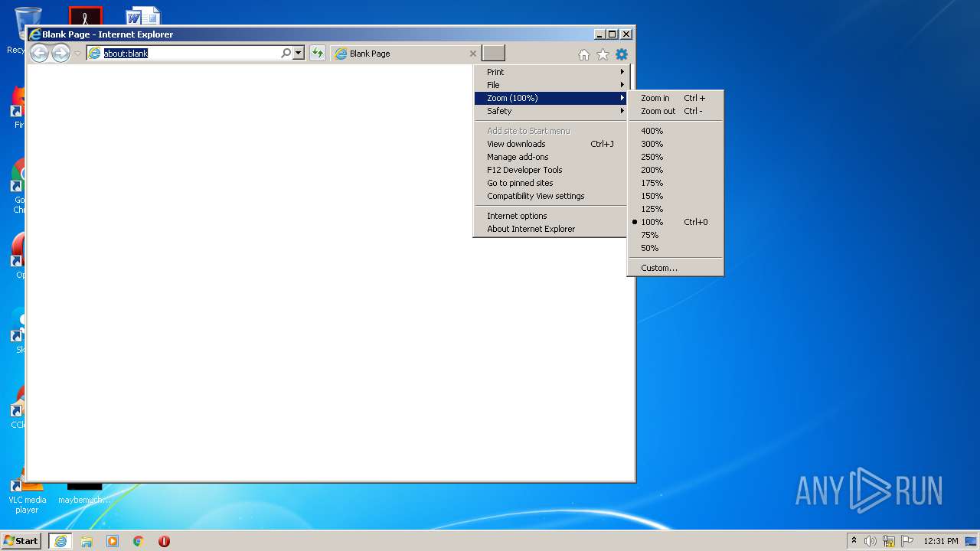980x551 pixels.
Task: Click the volume speaker tray icon
Action: pyautogui.click(x=871, y=541)
